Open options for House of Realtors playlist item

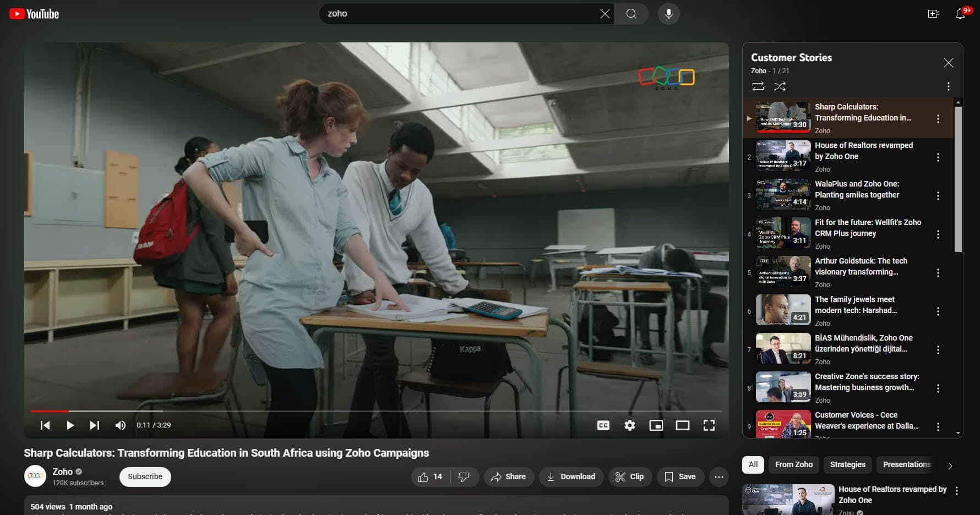pos(938,157)
